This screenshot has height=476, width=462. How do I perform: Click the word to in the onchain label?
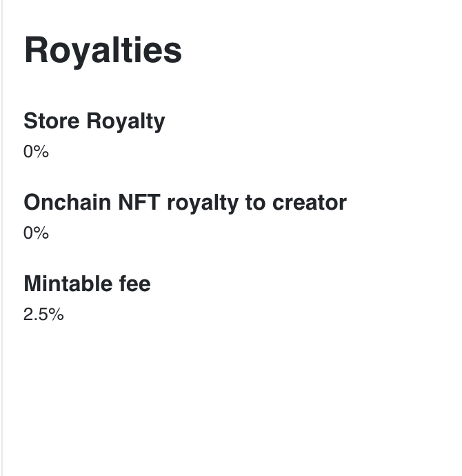click(x=255, y=203)
